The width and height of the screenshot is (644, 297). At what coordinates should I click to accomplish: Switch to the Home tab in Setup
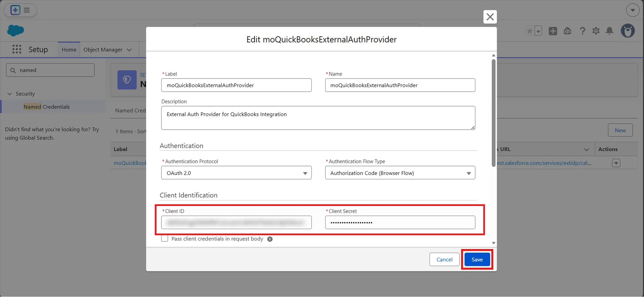pyautogui.click(x=69, y=50)
